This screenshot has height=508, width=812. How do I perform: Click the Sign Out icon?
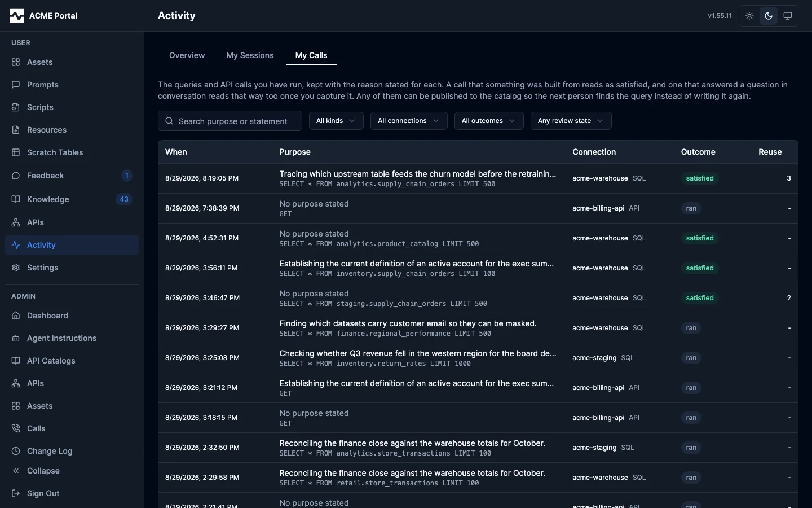pyautogui.click(x=16, y=493)
